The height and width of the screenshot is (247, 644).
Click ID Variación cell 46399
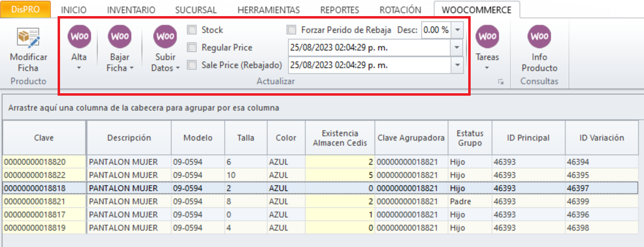(602, 201)
